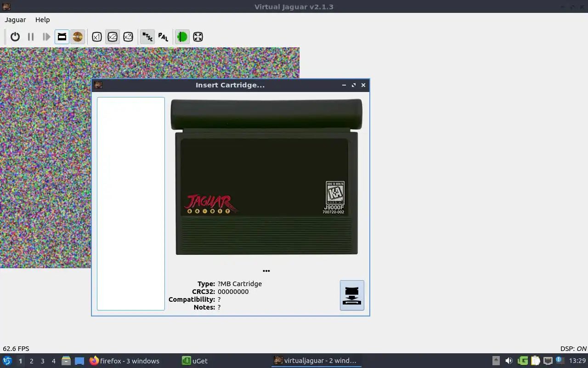
Task: Click the uGet tray icon
Action: 522,361
